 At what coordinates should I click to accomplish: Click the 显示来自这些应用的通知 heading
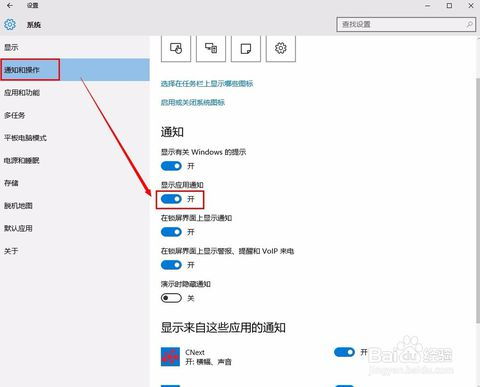[223, 328]
